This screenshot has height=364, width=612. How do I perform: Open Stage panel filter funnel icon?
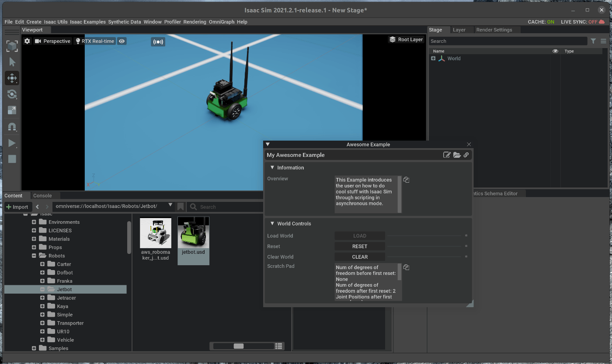click(593, 41)
